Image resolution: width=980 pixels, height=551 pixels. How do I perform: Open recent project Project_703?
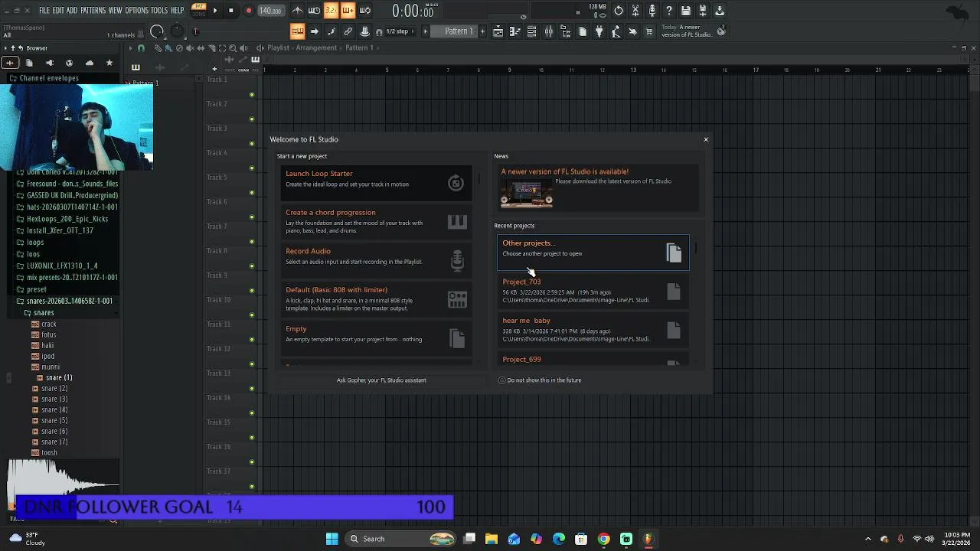pos(593,291)
